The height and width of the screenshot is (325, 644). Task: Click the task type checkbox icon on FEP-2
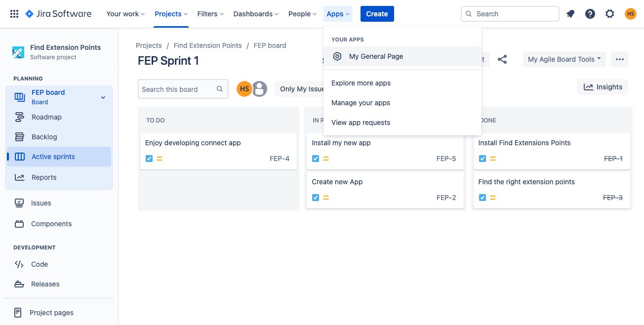point(316,198)
